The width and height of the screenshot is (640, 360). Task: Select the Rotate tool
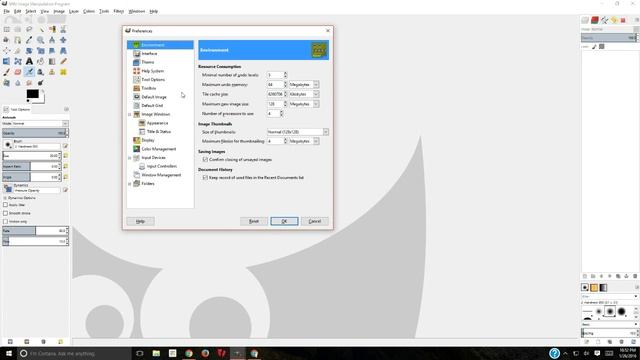coord(29,51)
